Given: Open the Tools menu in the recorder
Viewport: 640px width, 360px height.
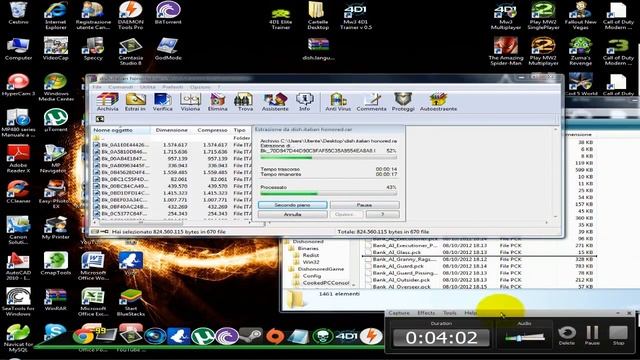Looking at the screenshot, I should [450, 313].
